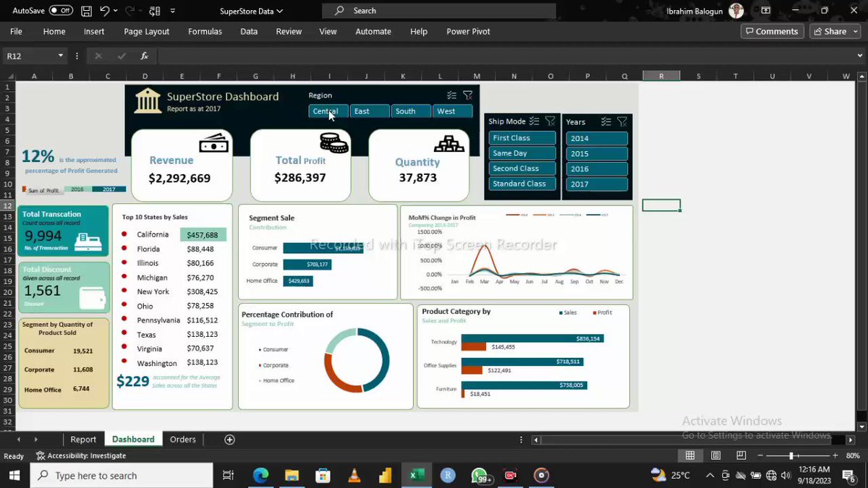This screenshot has height=488, width=868.
Task: Open Customize Quick Access Toolbar dropdown
Action: point(172,11)
